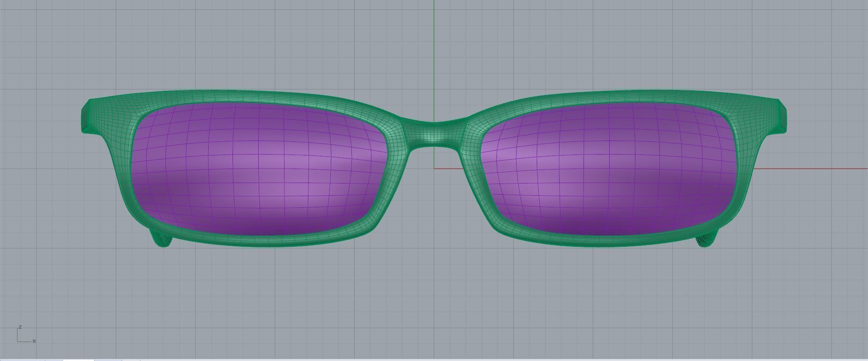Select the left purple lens surface
The height and width of the screenshot is (361, 868).
260,169
